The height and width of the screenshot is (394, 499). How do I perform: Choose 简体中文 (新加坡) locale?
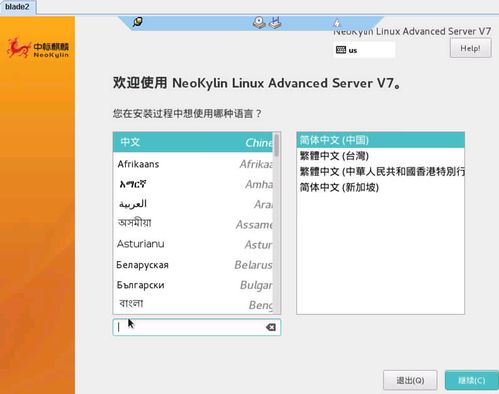click(x=380, y=187)
